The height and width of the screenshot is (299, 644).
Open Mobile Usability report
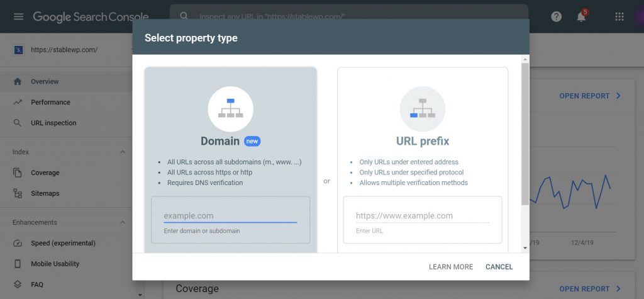click(x=55, y=264)
